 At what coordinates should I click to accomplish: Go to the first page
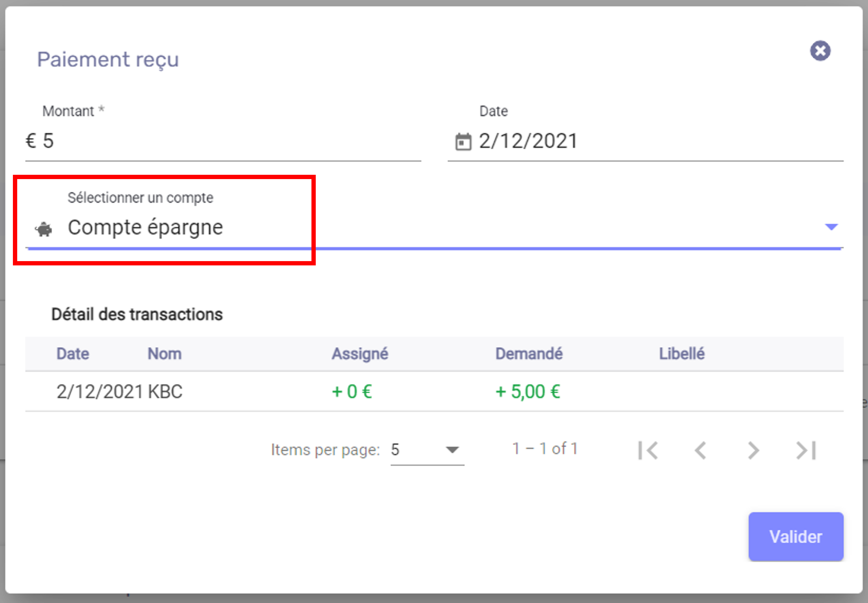tap(648, 450)
